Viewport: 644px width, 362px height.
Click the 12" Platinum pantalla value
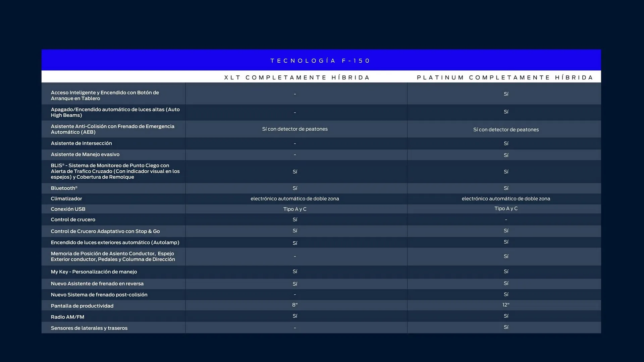506,305
